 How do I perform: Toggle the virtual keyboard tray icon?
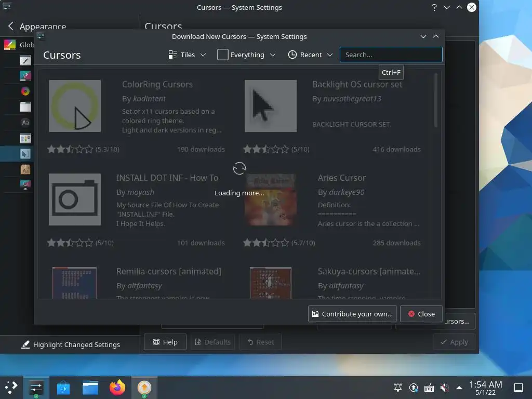pyautogui.click(x=429, y=388)
